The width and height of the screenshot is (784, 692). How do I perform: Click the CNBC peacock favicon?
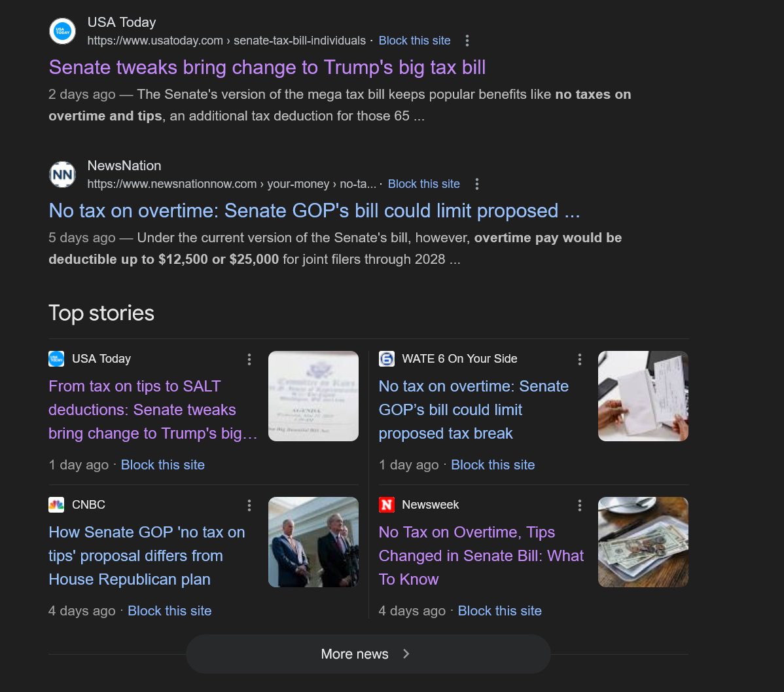[x=56, y=505]
